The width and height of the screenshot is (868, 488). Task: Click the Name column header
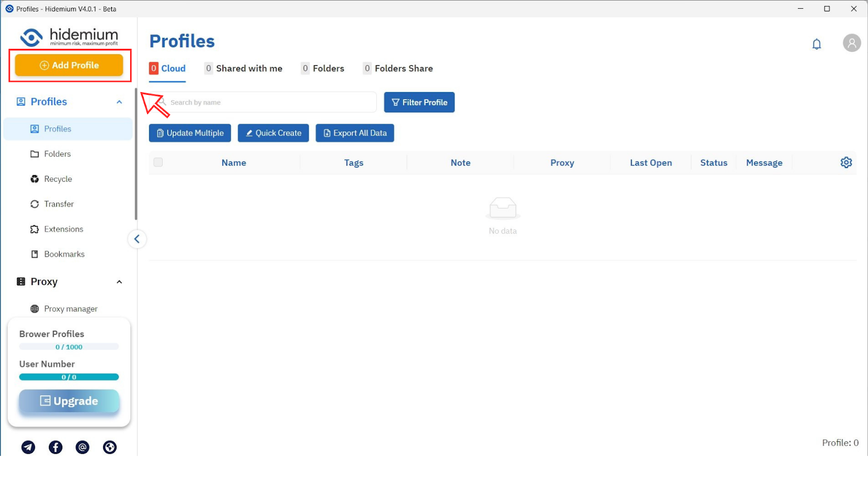(234, 163)
